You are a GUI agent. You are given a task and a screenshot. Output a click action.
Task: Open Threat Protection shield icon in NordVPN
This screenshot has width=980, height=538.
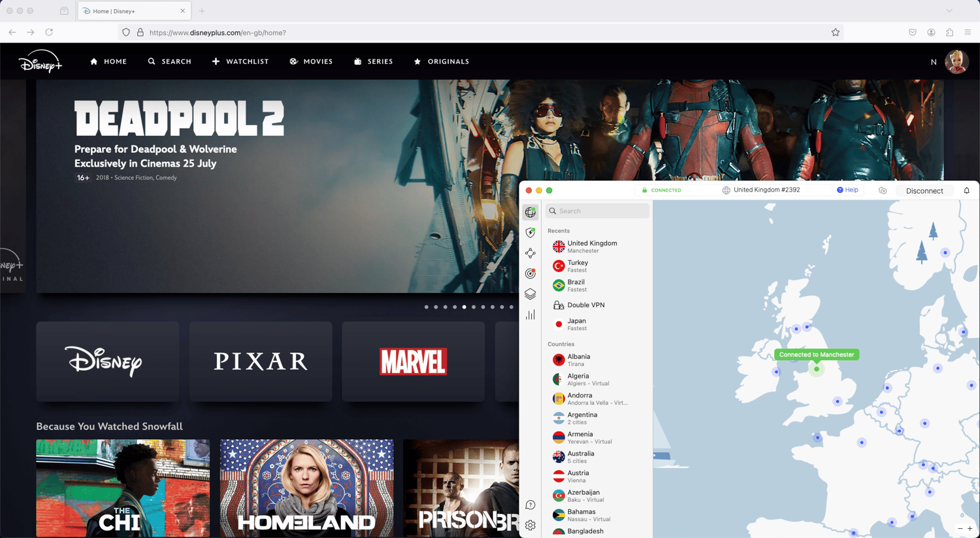(x=531, y=233)
